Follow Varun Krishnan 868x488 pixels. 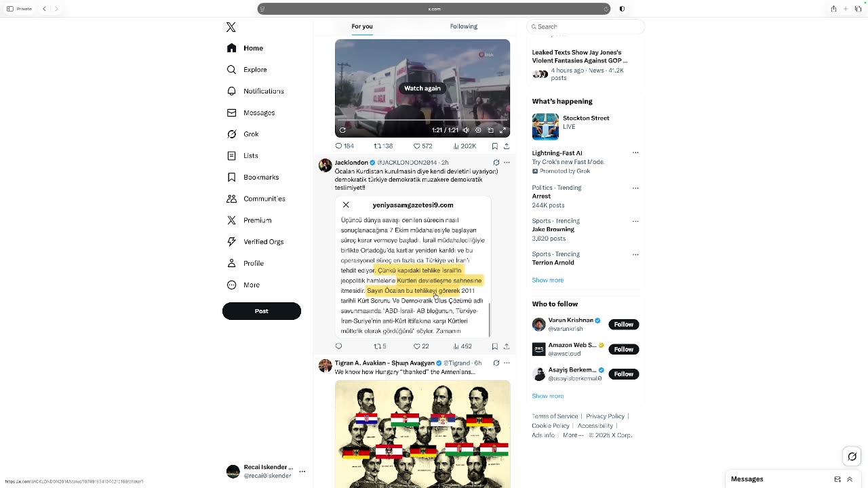[x=623, y=325]
